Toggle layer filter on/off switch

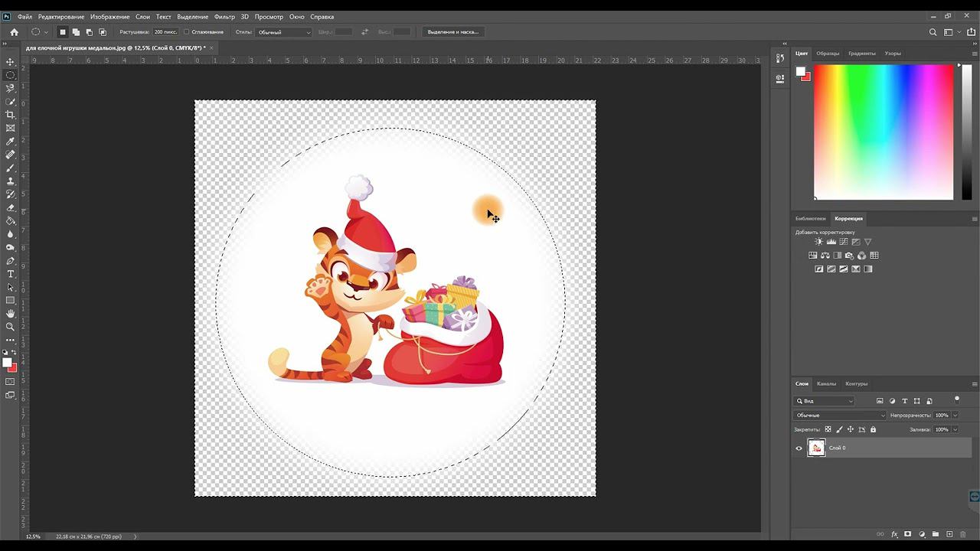[x=956, y=399]
